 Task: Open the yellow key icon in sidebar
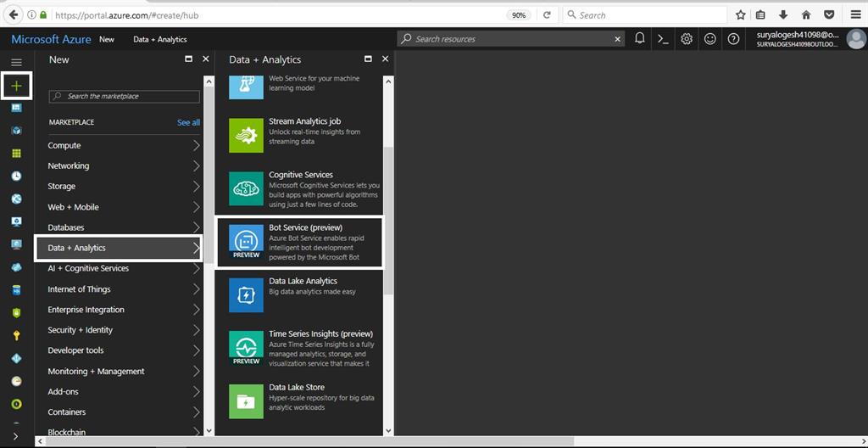16,335
